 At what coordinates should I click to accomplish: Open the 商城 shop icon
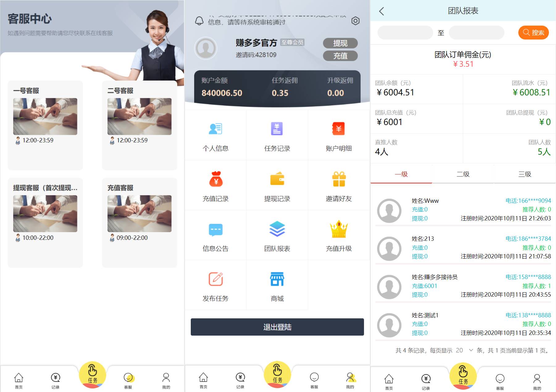click(x=277, y=279)
